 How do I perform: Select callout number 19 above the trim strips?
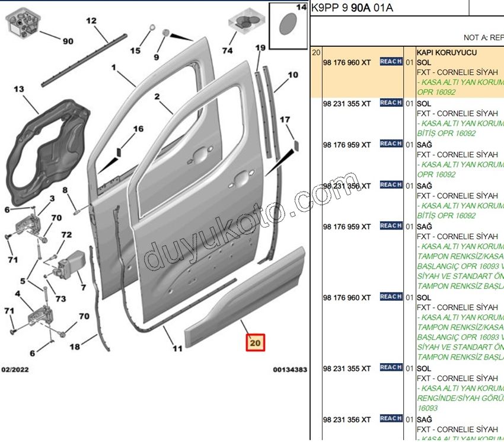260,47
